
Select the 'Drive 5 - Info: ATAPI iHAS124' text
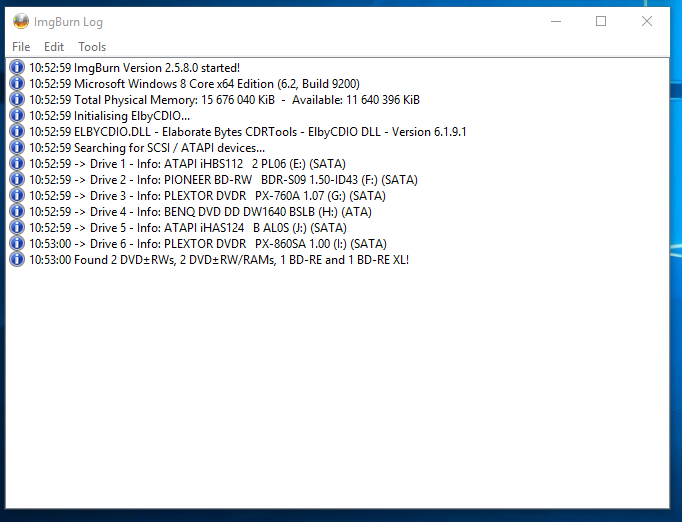point(167,228)
